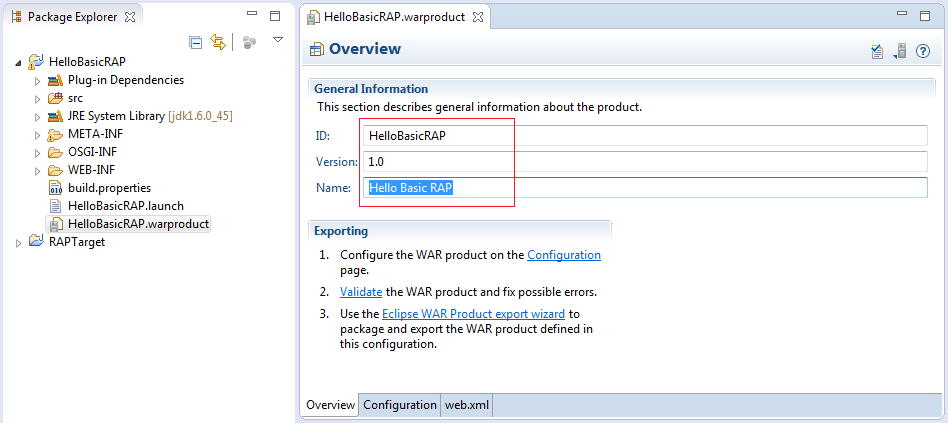948x423 pixels.
Task: Maximize the editor area
Action: (925, 16)
